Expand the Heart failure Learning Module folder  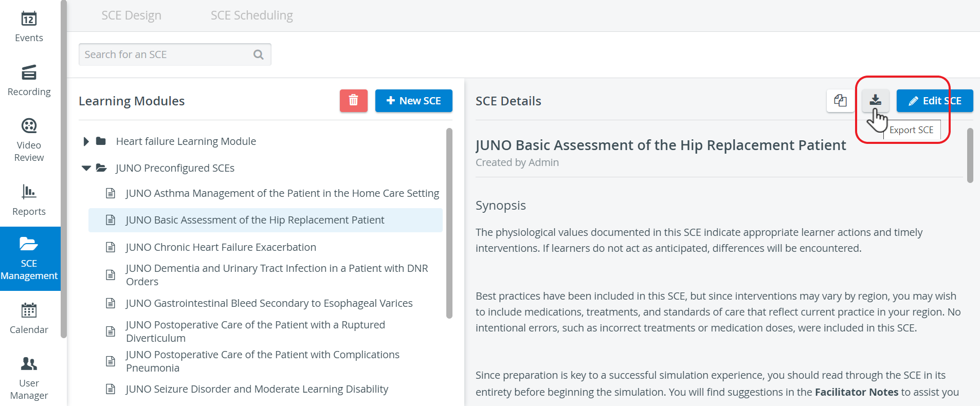86,141
